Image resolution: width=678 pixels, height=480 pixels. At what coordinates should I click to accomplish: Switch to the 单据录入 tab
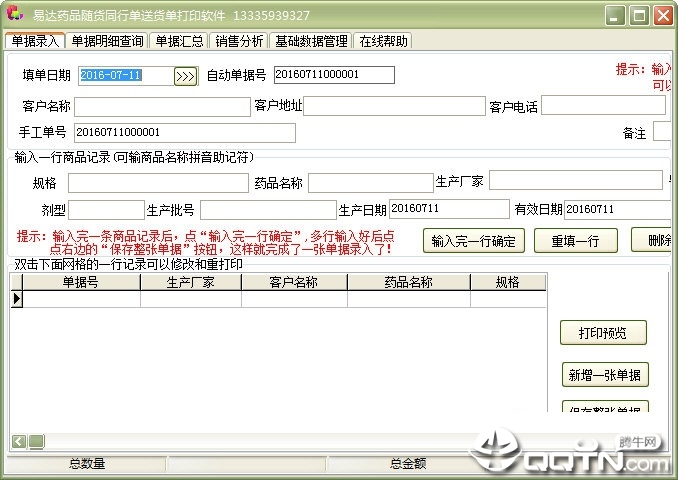click(35, 41)
